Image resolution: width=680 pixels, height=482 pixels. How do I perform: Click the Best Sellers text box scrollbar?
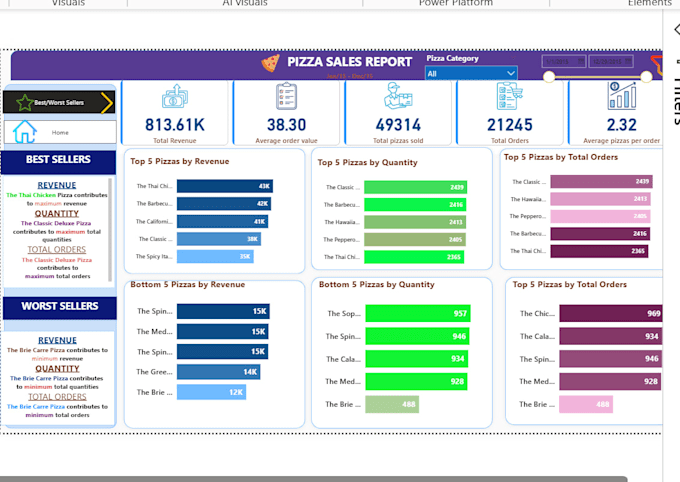pos(110,230)
